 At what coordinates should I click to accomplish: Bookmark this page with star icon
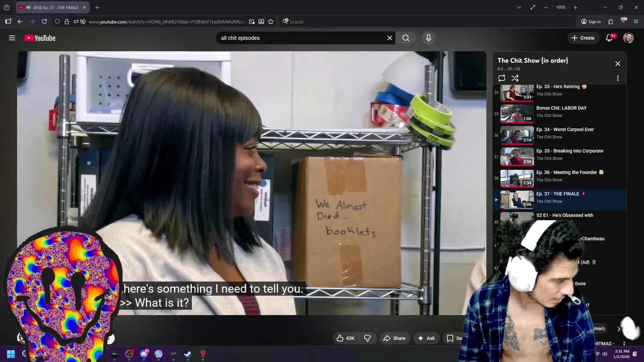[271, 22]
